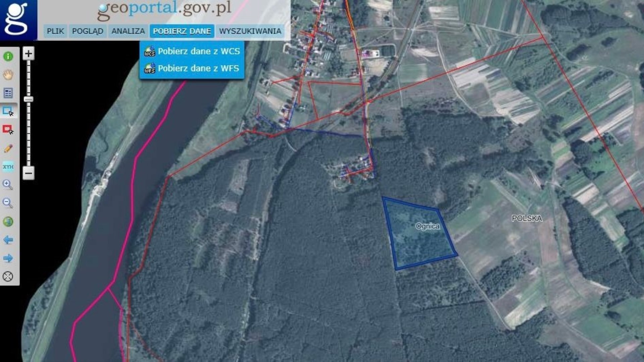Image resolution: width=644 pixels, height=362 pixels.
Task: Click the XYH coordinates tool
Action: [8, 167]
